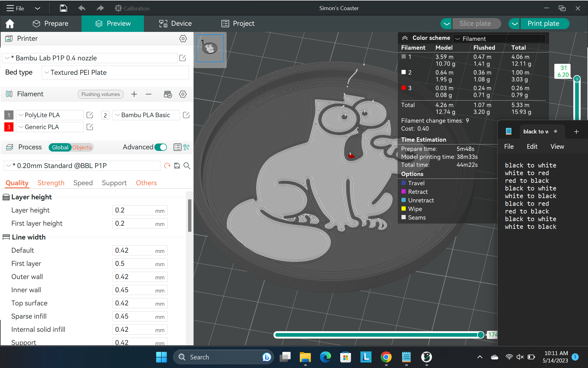Viewport: 588px width, 368px height.
Task: Open the Strength settings tab
Action: click(51, 183)
